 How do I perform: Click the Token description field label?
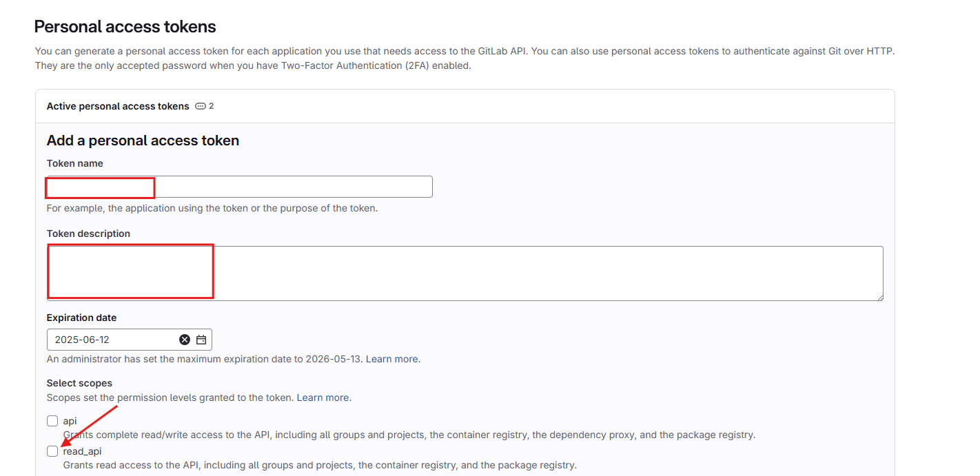point(88,234)
